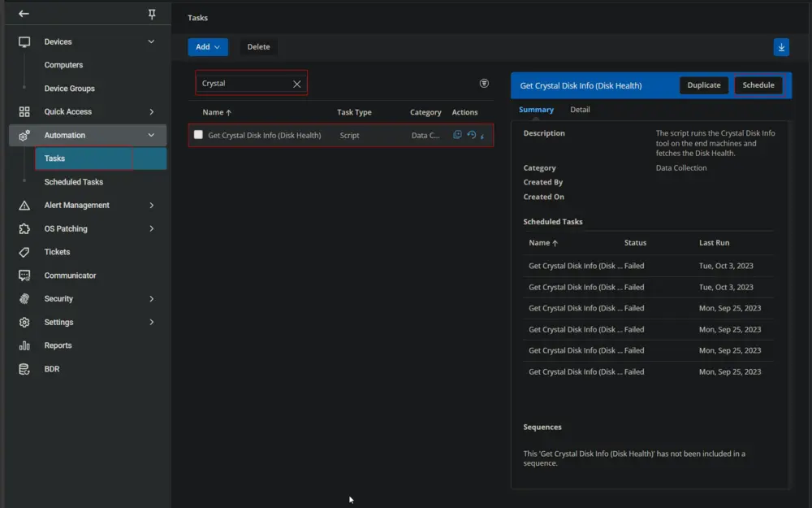The image size is (812, 508).
Task: Select Tasks under Automation
Action: (101, 158)
